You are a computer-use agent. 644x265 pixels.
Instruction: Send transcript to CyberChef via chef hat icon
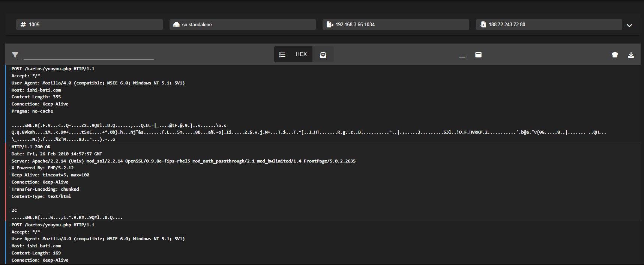[x=615, y=55]
